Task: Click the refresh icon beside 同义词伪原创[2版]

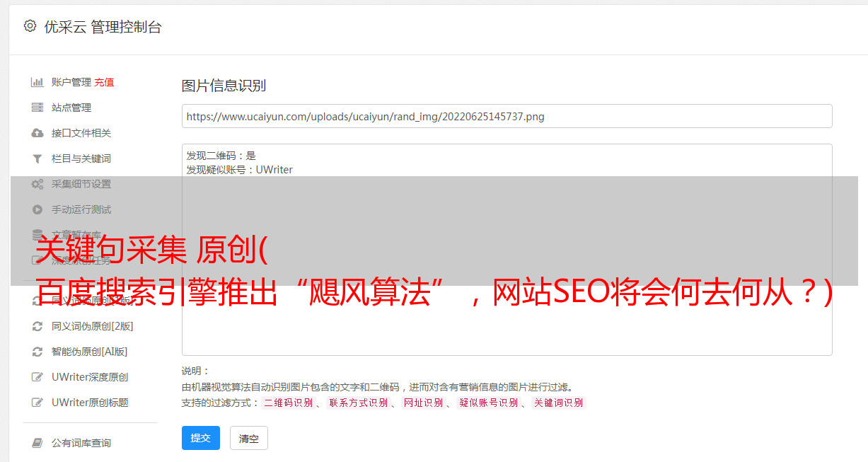Action: (x=37, y=326)
